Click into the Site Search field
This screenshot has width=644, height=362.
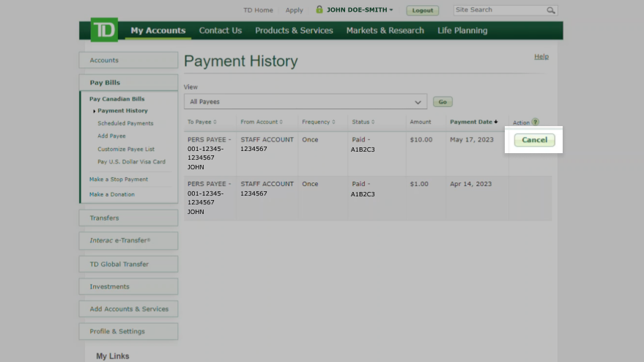point(500,10)
